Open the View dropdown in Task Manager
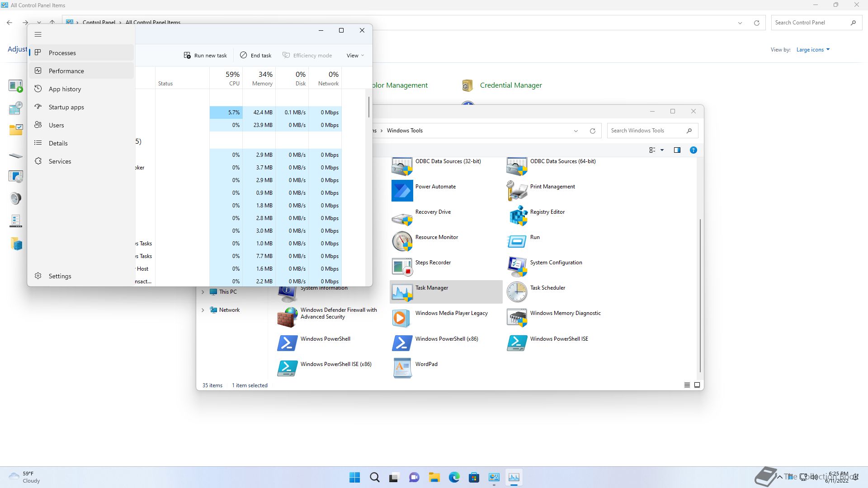 click(355, 55)
